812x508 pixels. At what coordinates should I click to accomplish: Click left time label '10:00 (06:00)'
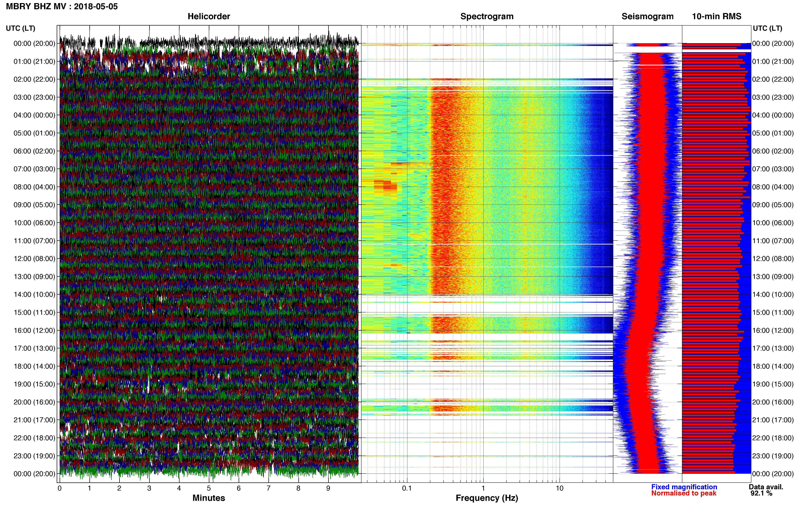pyautogui.click(x=34, y=223)
